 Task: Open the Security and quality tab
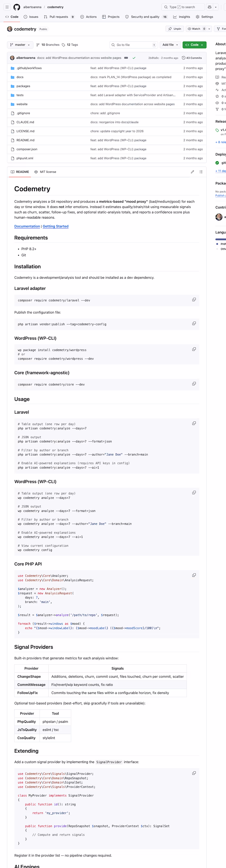[x=145, y=16]
